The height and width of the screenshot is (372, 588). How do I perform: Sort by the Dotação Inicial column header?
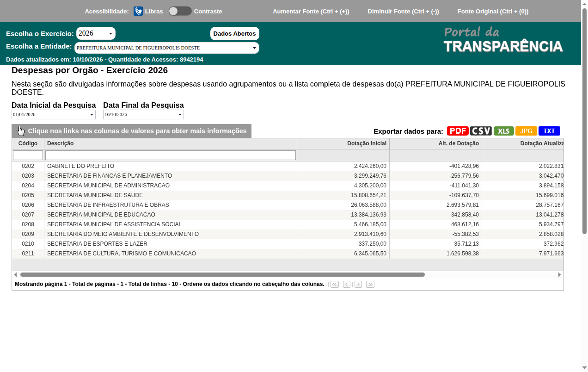pos(343,143)
